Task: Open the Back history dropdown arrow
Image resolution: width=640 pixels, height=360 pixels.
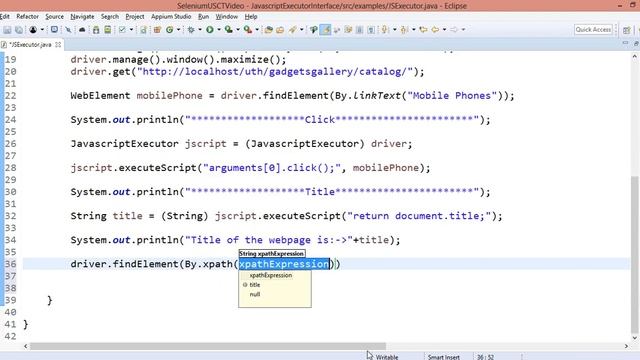Action: (x=444, y=29)
